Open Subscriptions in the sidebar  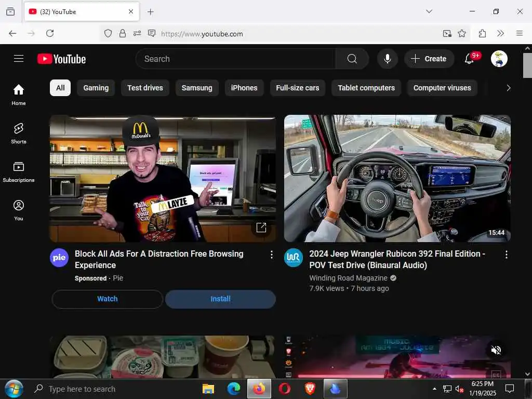(19, 172)
